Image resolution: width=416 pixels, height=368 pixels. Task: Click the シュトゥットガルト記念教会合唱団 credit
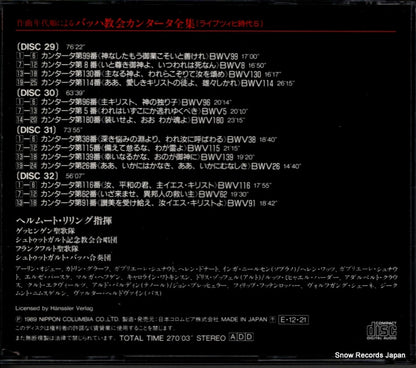click(x=66, y=240)
